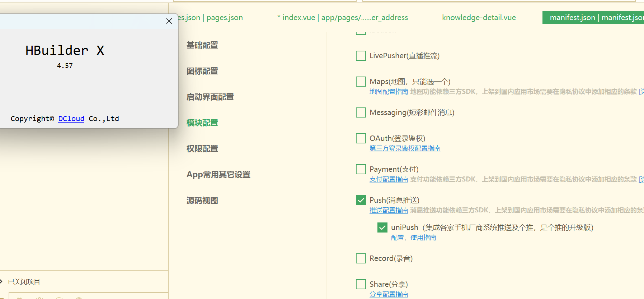Tick the Payment(支付) module checkbox

click(x=361, y=169)
